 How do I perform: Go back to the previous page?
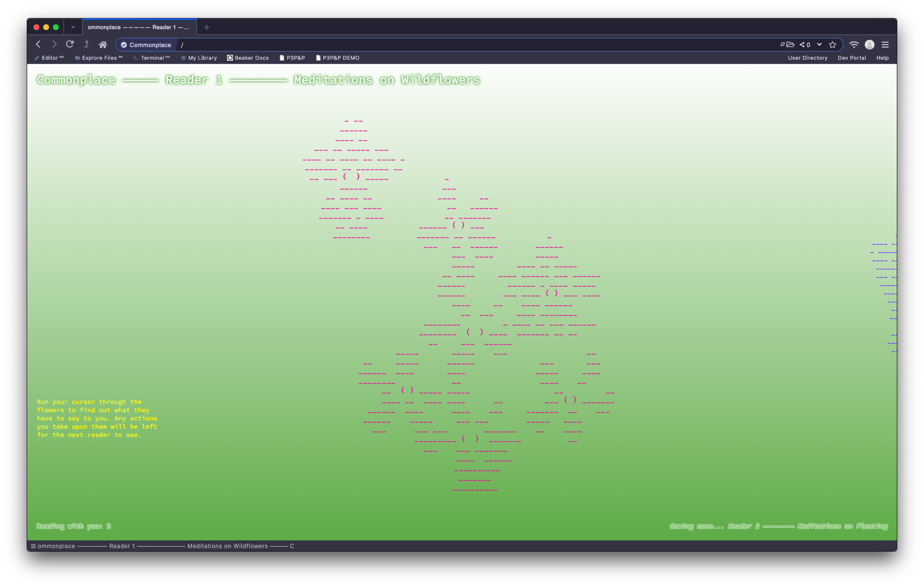pyautogui.click(x=38, y=44)
